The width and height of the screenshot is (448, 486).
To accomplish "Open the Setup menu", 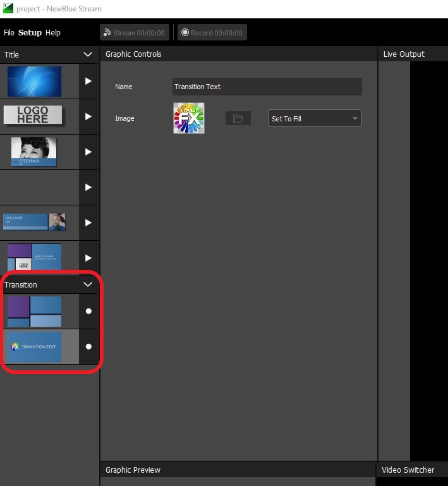I will pyautogui.click(x=30, y=33).
